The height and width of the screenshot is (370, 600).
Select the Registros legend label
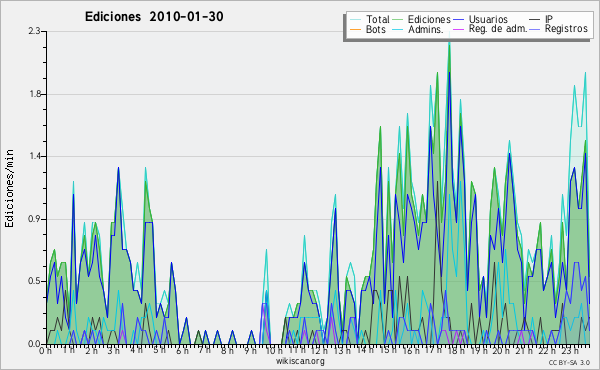pyautogui.click(x=566, y=29)
